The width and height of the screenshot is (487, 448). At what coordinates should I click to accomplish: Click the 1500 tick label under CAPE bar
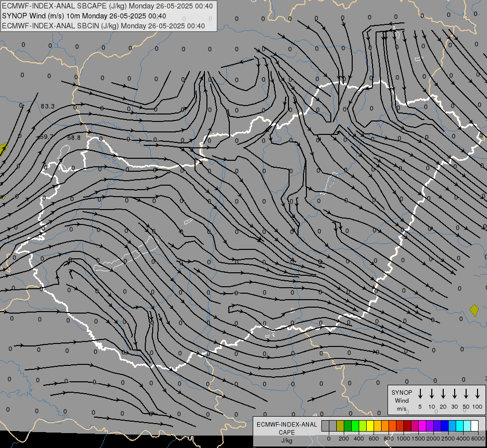418,439
